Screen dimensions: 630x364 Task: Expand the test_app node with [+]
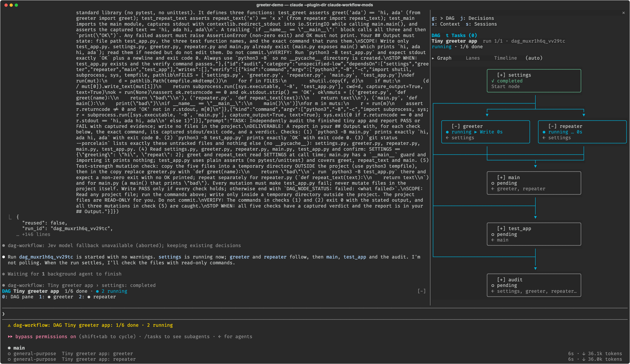pos(501,228)
